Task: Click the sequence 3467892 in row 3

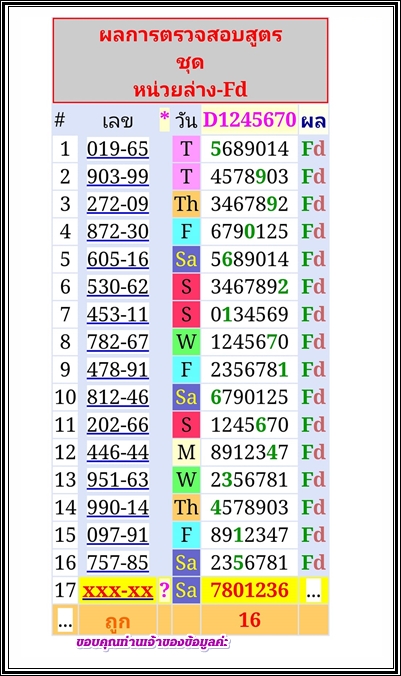Action: pyautogui.click(x=250, y=204)
